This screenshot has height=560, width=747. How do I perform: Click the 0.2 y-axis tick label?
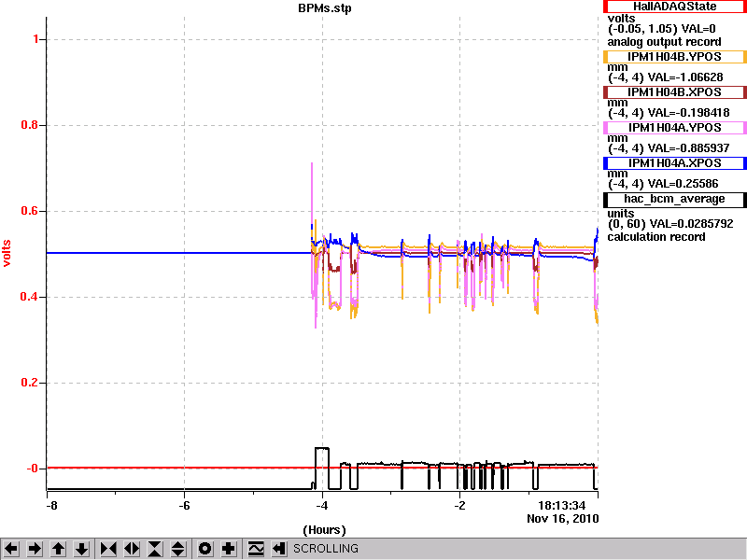(30, 383)
